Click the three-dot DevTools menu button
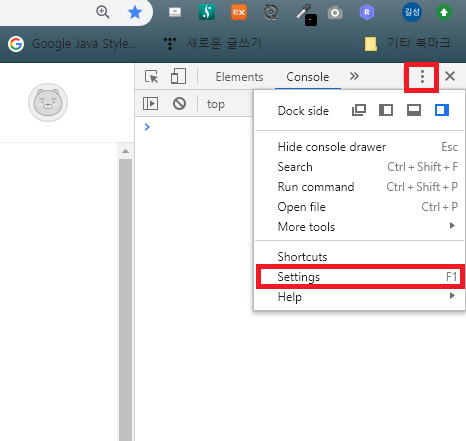This screenshot has height=441, width=466. tap(422, 77)
